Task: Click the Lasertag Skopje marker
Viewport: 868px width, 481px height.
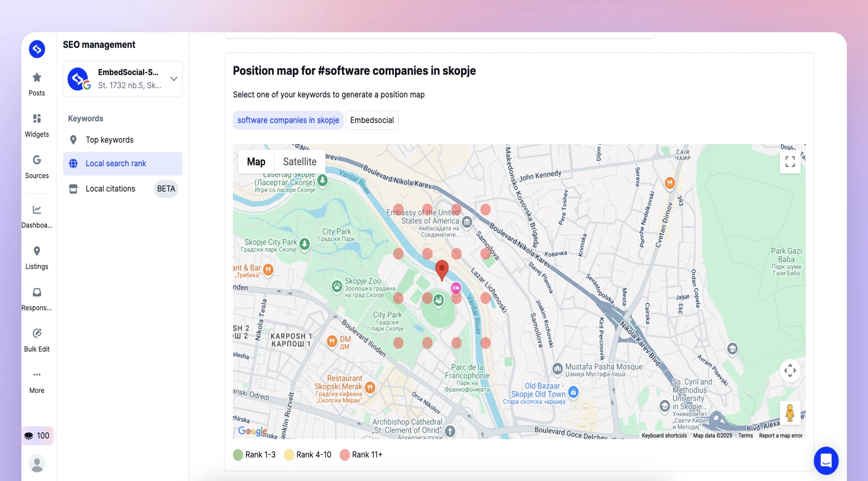Action: pos(323,180)
